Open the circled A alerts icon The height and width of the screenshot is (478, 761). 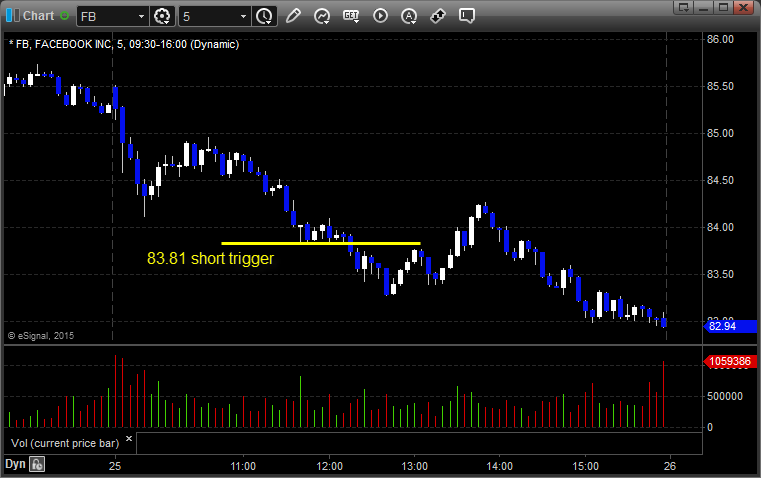coord(409,16)
